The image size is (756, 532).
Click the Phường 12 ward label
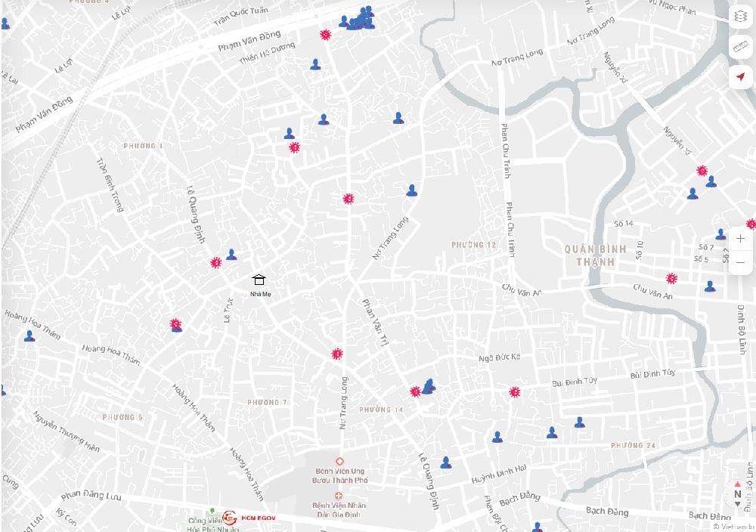(x=473, y=245)
